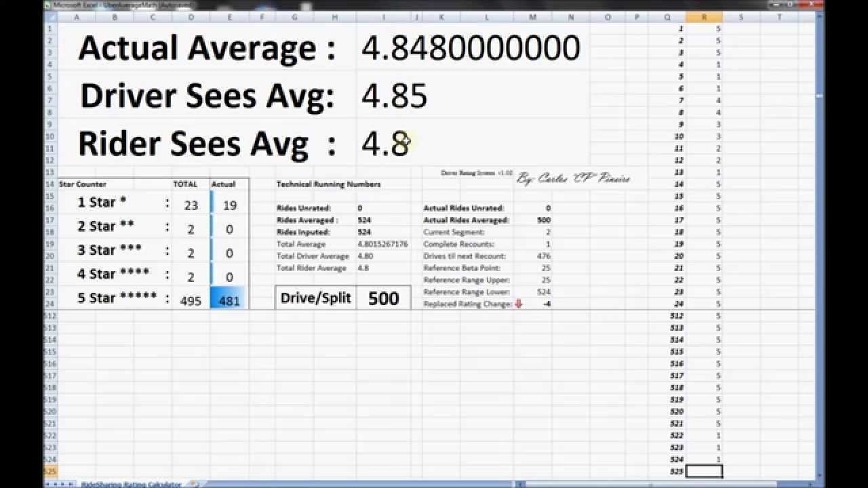Click the Rider Sees Avg value 4.8
The image size is (868, 488).
tap(385, 144)
